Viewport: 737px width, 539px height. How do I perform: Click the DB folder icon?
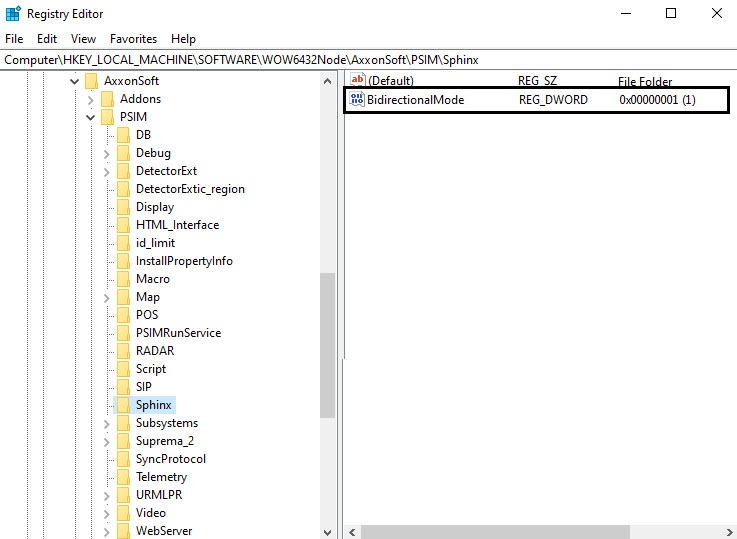coord(124,135)
